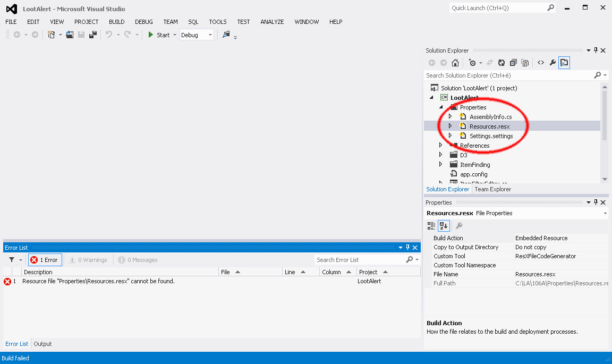The width and height of the screenshot is (612, 364).
Task: Toggle the 0 Messages filter button
Action: point(138,260)
